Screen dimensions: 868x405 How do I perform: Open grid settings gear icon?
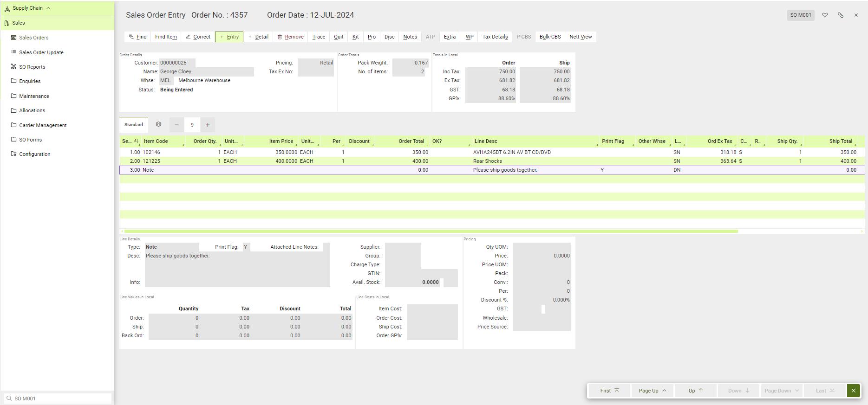(158, 124)
